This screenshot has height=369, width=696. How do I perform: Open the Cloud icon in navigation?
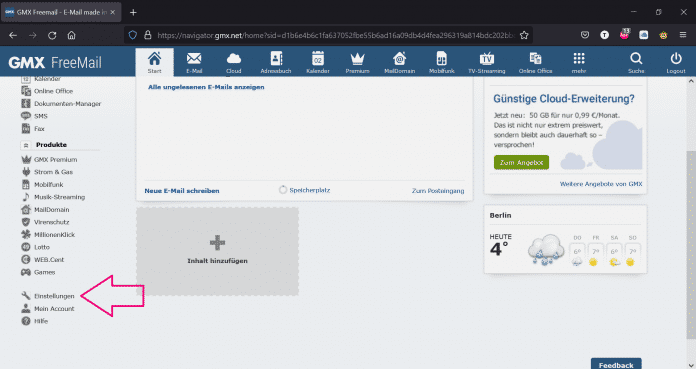tap(233, 62)
